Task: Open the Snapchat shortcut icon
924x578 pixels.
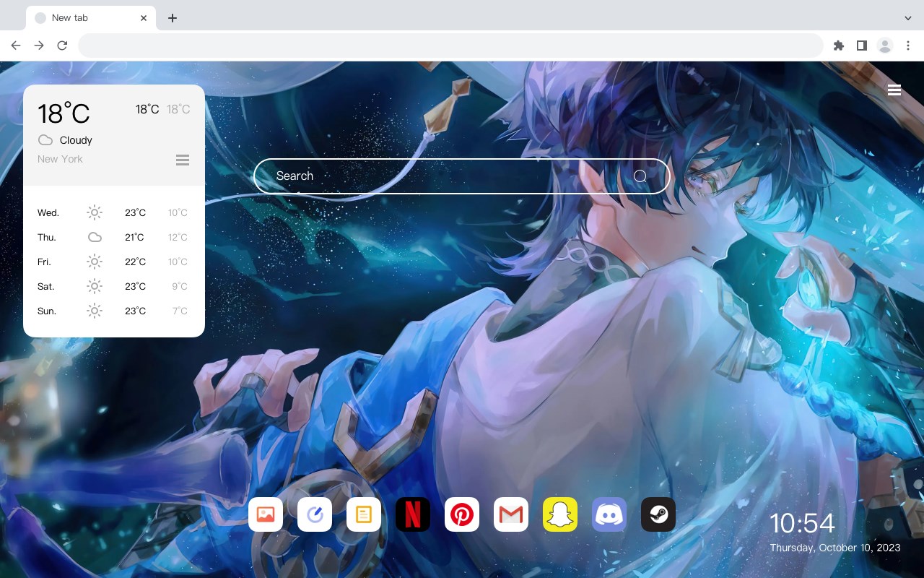Action: click(560, 514)
